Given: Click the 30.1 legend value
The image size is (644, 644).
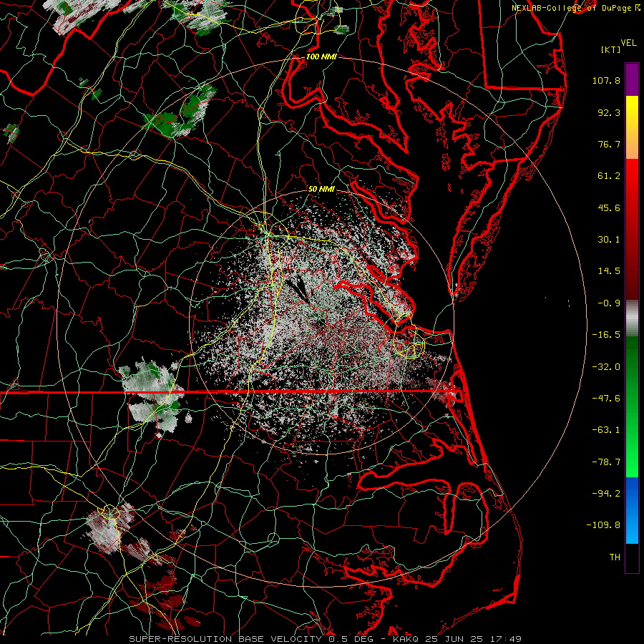Looking at the screenshot, I should [x=609, y=240].
